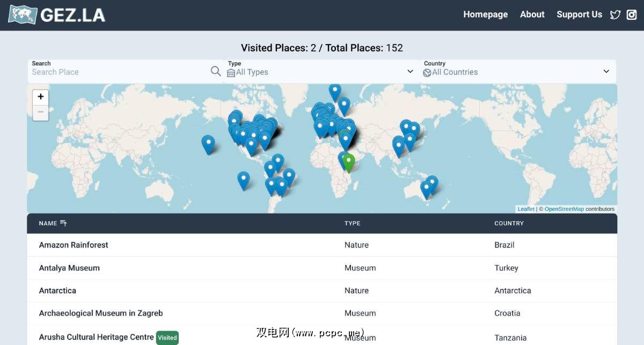Go to Homepage in the navigation

[486, 14]
